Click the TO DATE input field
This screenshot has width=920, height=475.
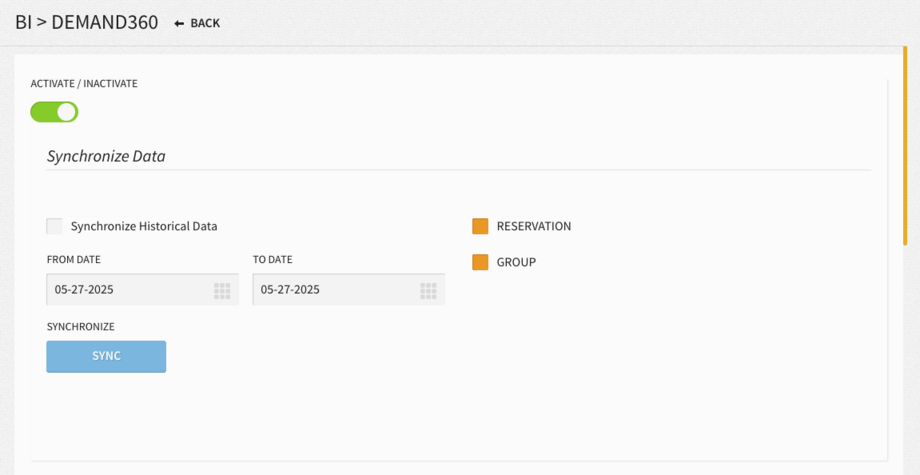click(349, 290)
